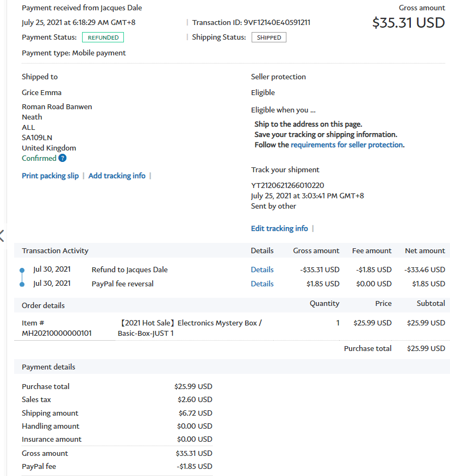Select the timeline dot for PayPal fee reversal
This screenshot has height=476, width=450.
click(x=22, y=284)
